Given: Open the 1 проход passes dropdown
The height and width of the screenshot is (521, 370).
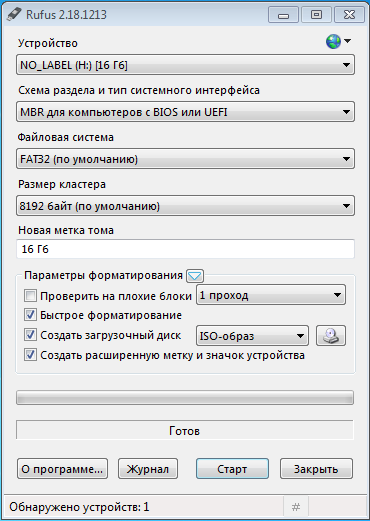Looking at the screenshot, I should point(271,295).
